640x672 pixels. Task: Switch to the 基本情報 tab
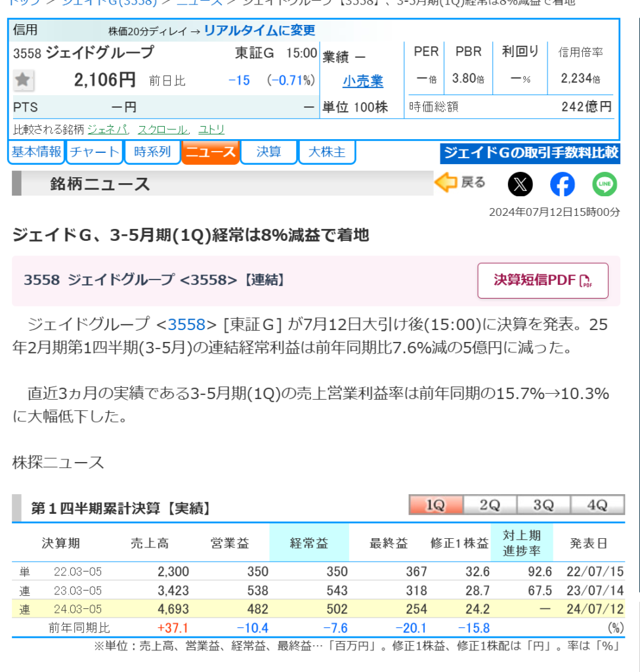tap(37, 152)
